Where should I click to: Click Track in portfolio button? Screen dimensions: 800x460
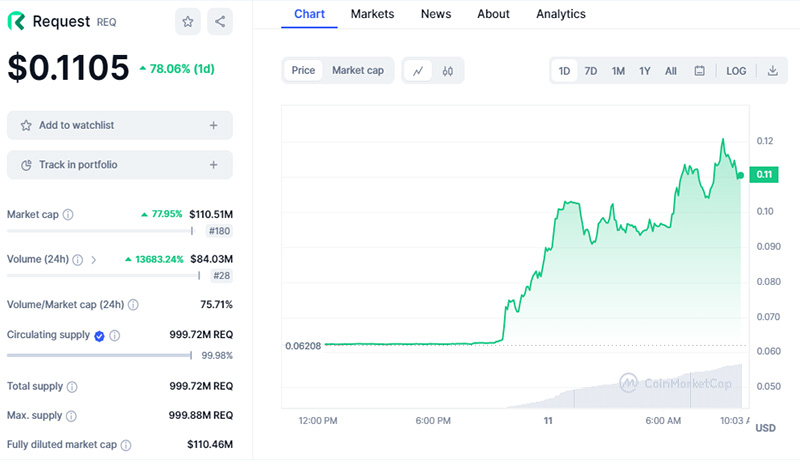[120, 165]
